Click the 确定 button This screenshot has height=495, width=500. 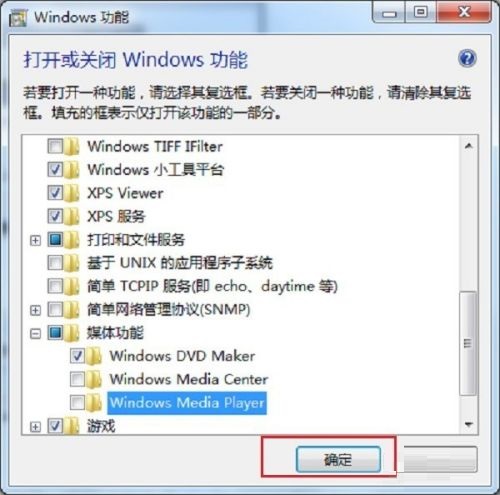[x=338, y=459]
